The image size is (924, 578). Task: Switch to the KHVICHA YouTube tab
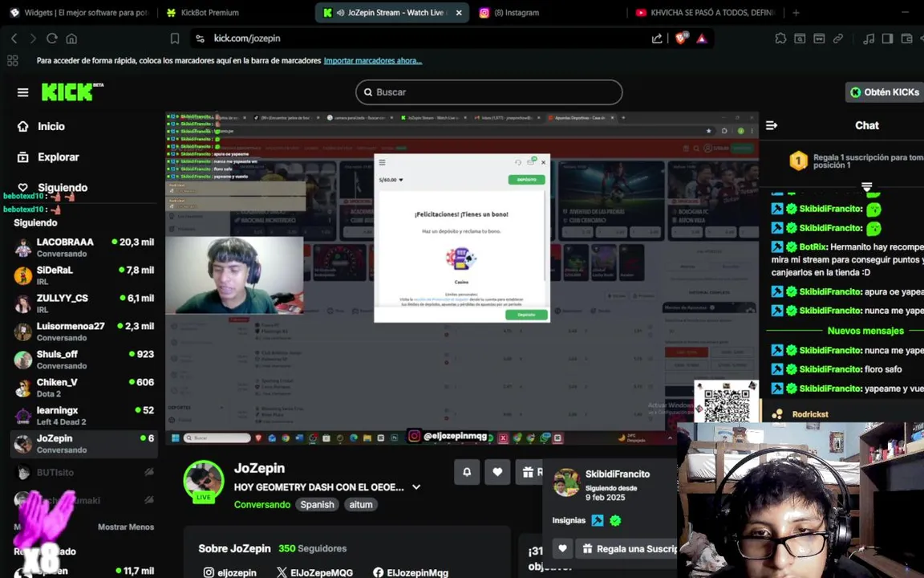click(x=706, y=12)
